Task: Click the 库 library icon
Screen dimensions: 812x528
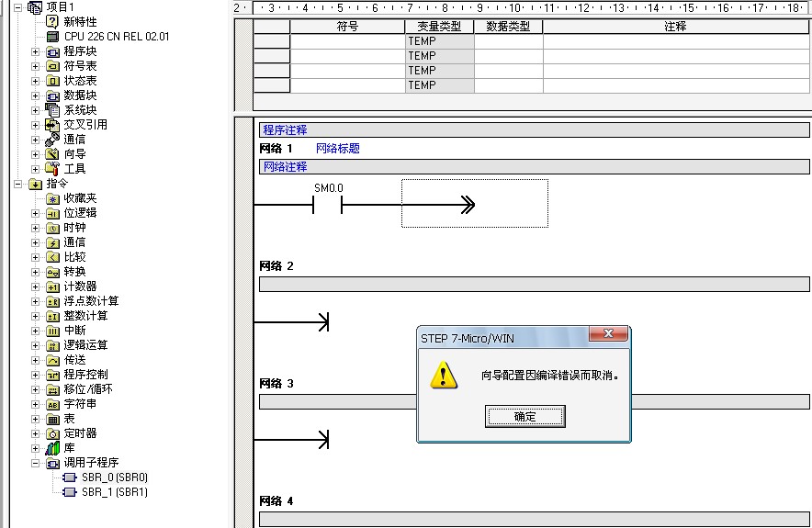Action: click(x=52, y=448)
